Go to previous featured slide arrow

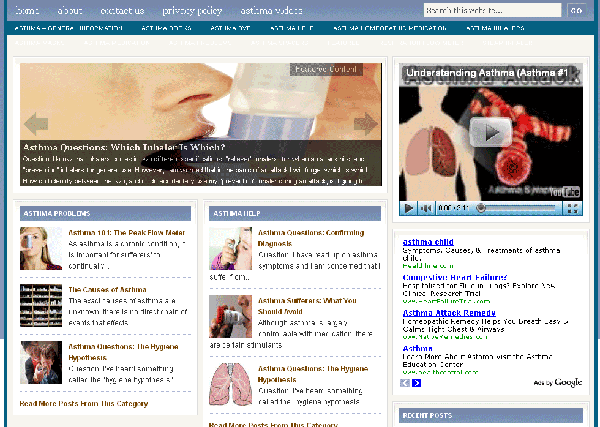pos(36,124)
